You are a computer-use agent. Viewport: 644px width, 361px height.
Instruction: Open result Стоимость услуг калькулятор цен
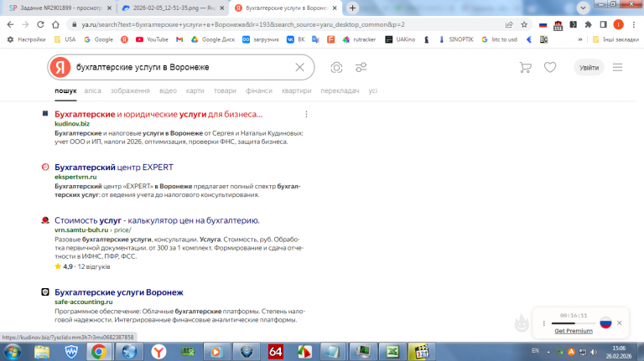(x=157, y=220)
